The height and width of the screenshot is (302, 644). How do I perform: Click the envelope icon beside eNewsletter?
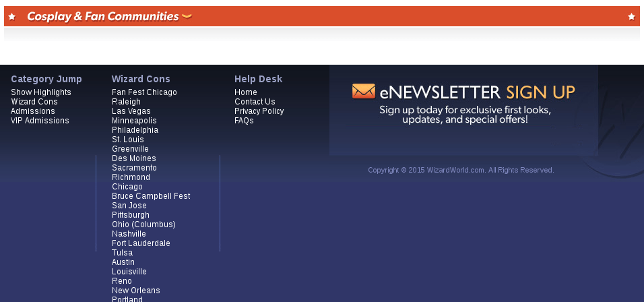point(363,91)
